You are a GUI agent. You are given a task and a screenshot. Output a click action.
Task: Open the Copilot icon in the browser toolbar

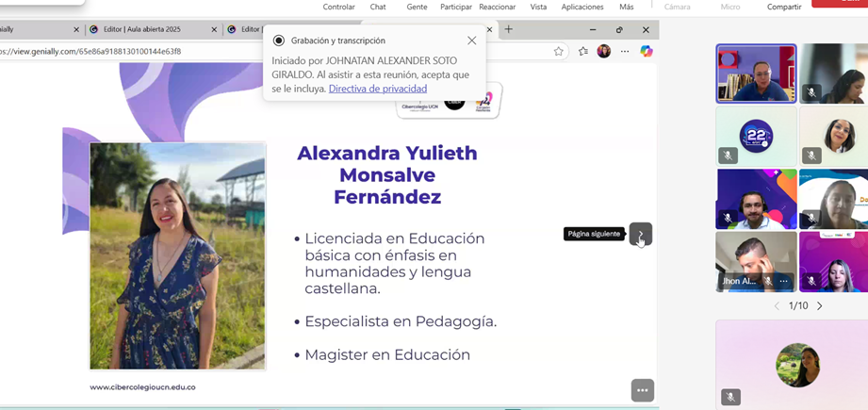click(x=646, y=52)
